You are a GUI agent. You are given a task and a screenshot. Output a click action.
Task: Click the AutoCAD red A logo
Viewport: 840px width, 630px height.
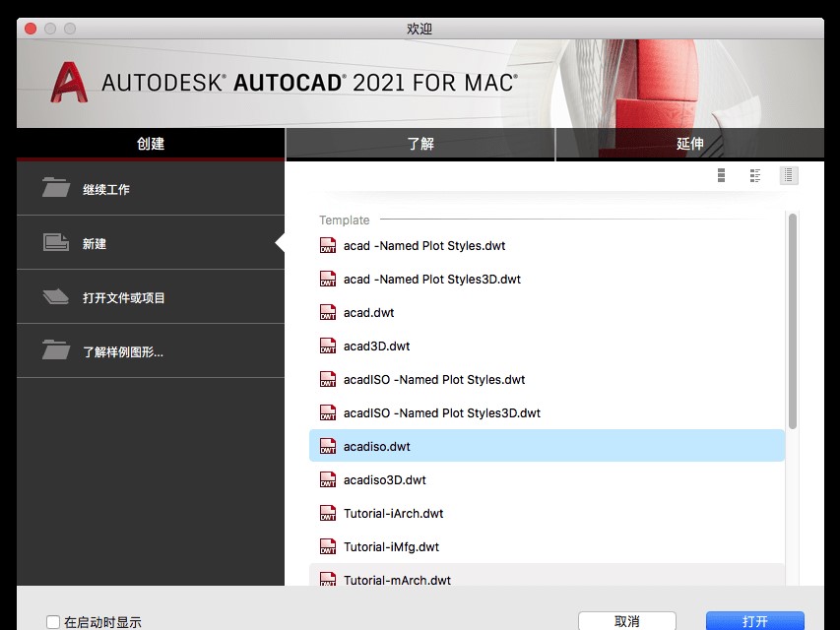click(x=69, y=83)
